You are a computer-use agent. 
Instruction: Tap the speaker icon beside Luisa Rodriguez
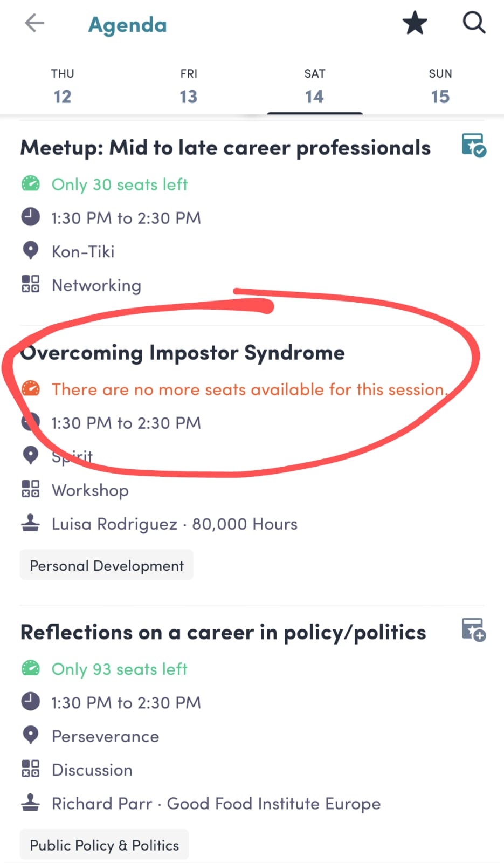click(x=30, y=523)
